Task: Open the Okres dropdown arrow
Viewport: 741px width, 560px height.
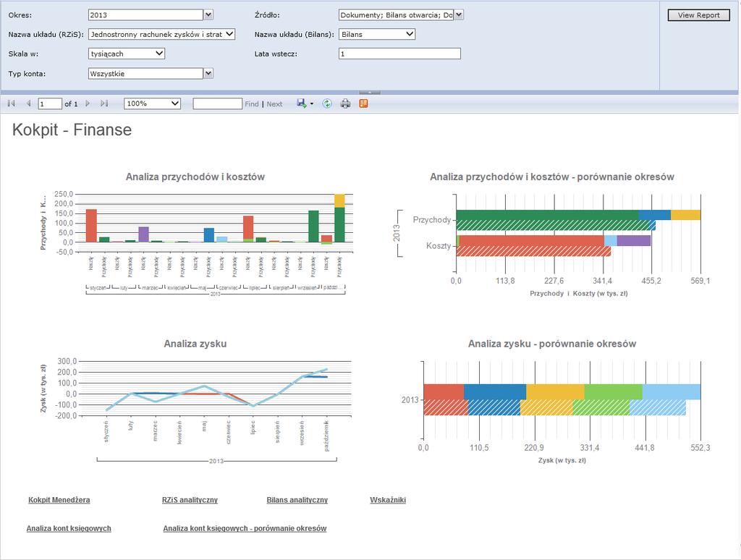Action: click(x=208, y=15)
